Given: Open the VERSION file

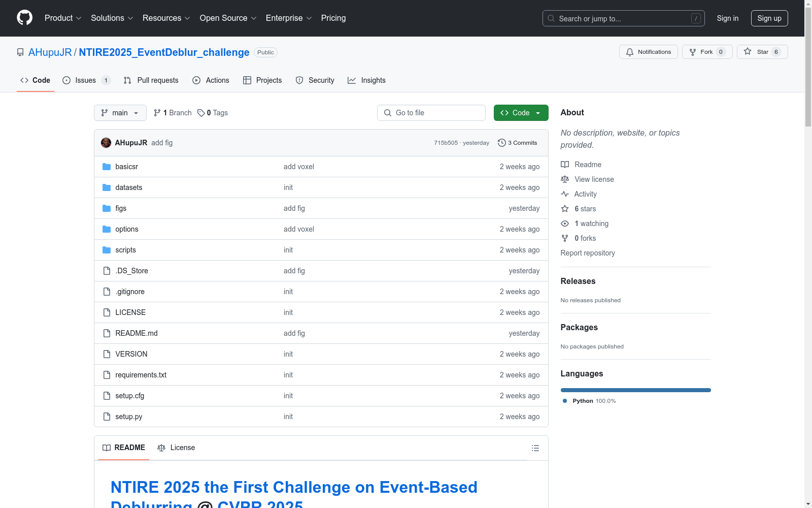Looking at the screenshot, I should click(131, 354).
